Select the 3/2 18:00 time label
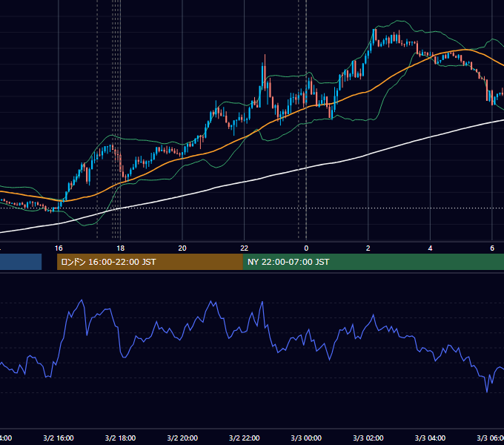Viewport: 504px width, 445px height. coord(120,438)
